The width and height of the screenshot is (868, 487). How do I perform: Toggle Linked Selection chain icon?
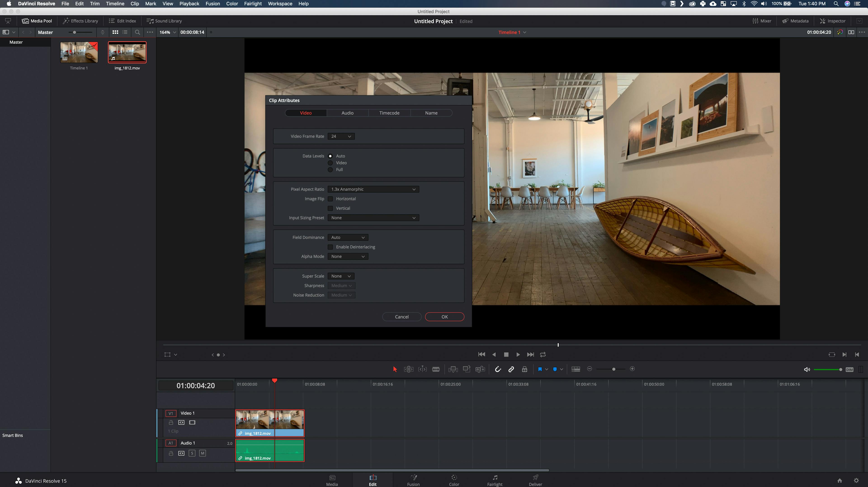[x=511, y=369]
